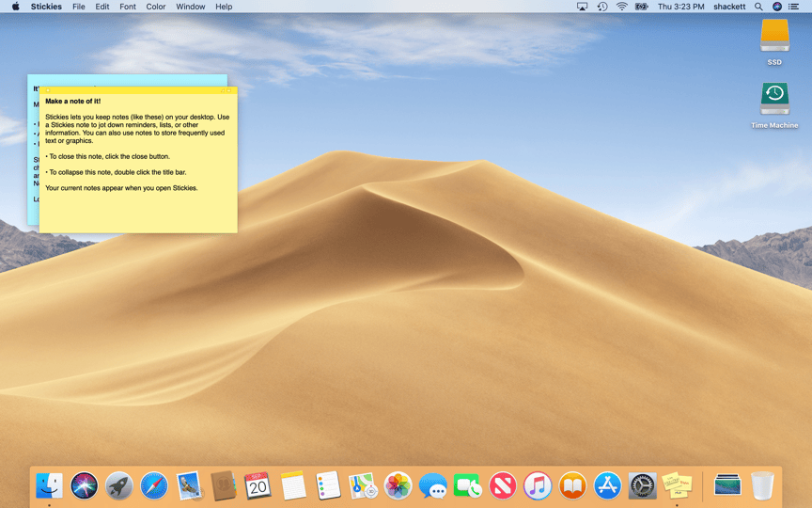Click the AirPlay display menu bar icon
Screen dimensions: 812x508
tap(582, 7)
